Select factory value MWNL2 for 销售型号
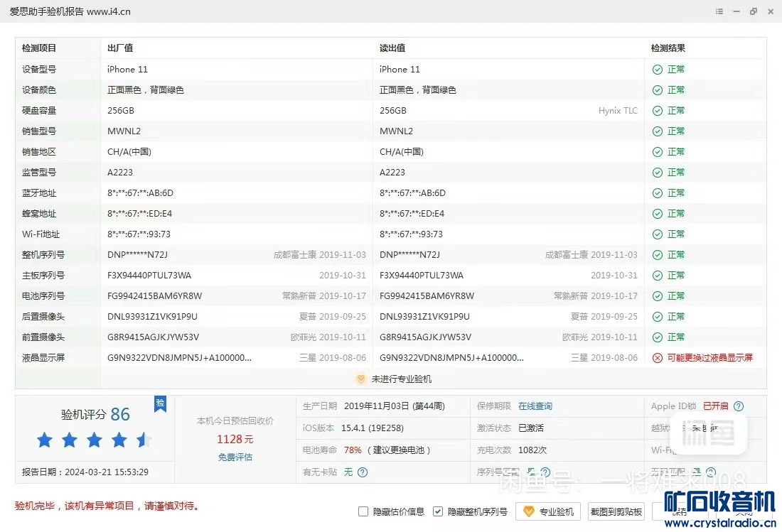This screenshot has width=782, height=532. pos(124,131)
